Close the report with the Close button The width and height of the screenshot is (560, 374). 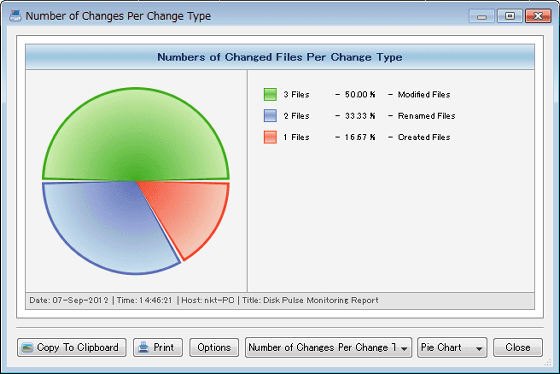[x=518, y=347]
